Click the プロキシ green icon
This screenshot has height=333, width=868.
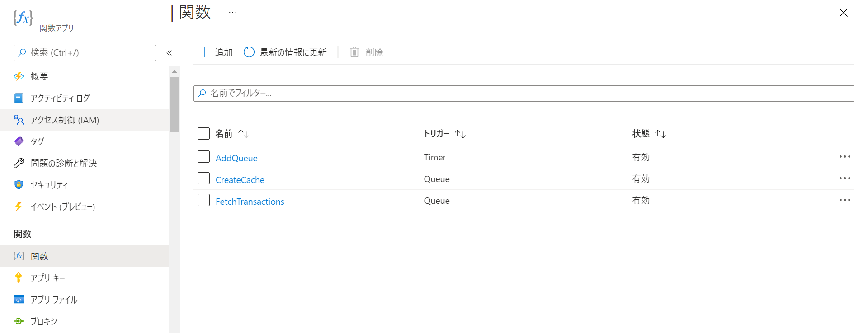tap(19, 321)
